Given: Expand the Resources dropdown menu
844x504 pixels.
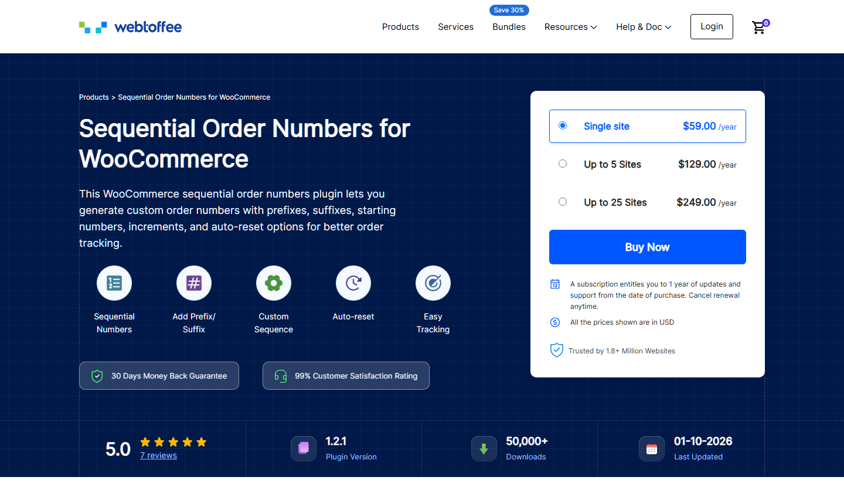Looking at the screenshot, I should [x=571, y=27].
